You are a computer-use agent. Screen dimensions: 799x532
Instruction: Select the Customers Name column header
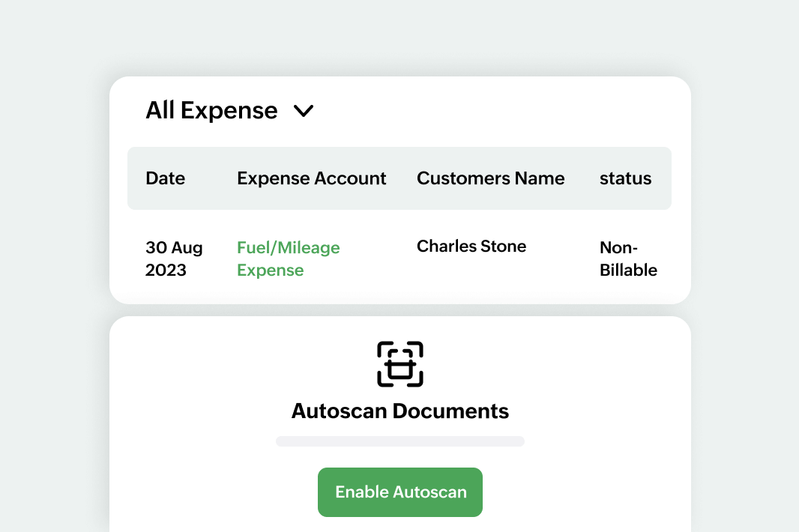point(490,178)
